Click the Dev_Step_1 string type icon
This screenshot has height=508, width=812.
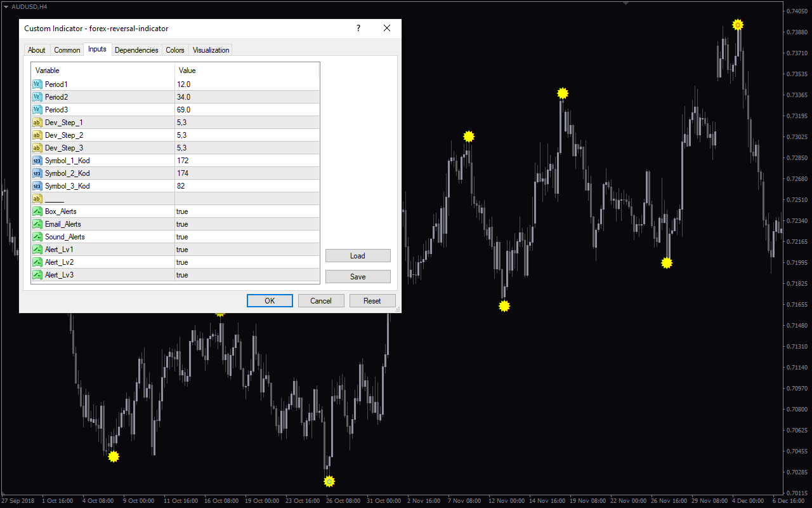tap(37, 123)
